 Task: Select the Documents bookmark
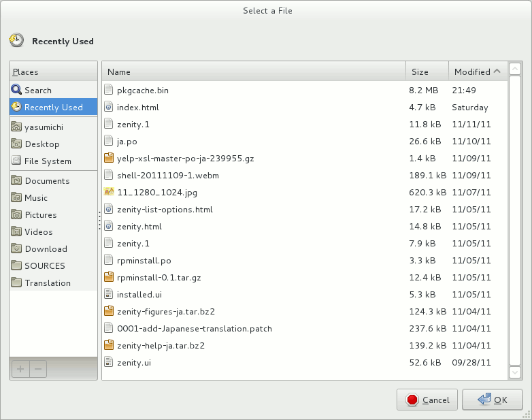[47, 180]
